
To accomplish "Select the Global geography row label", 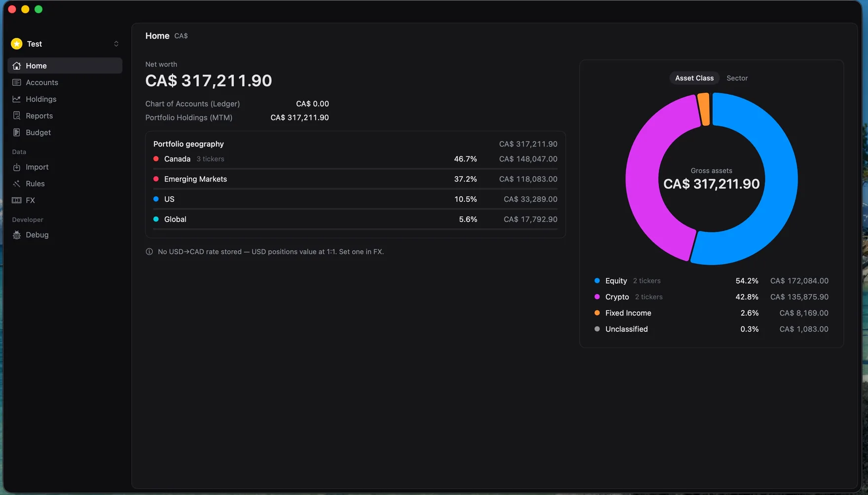I will 175,219.
